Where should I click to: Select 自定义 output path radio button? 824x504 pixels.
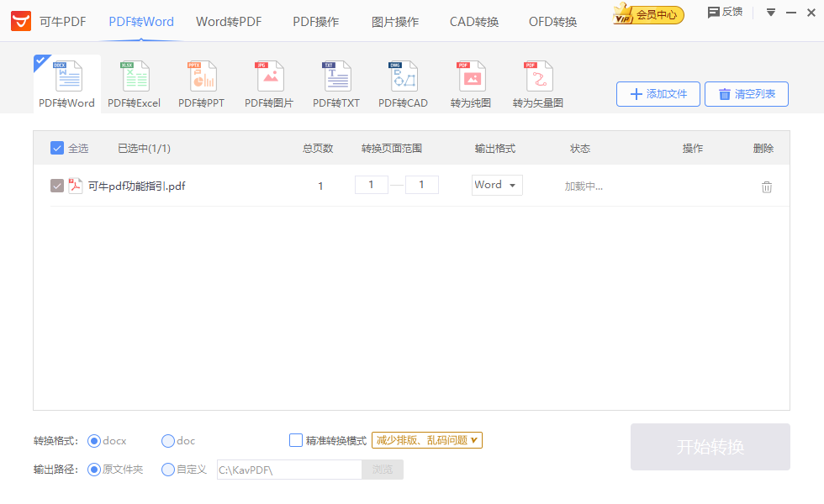168,470
